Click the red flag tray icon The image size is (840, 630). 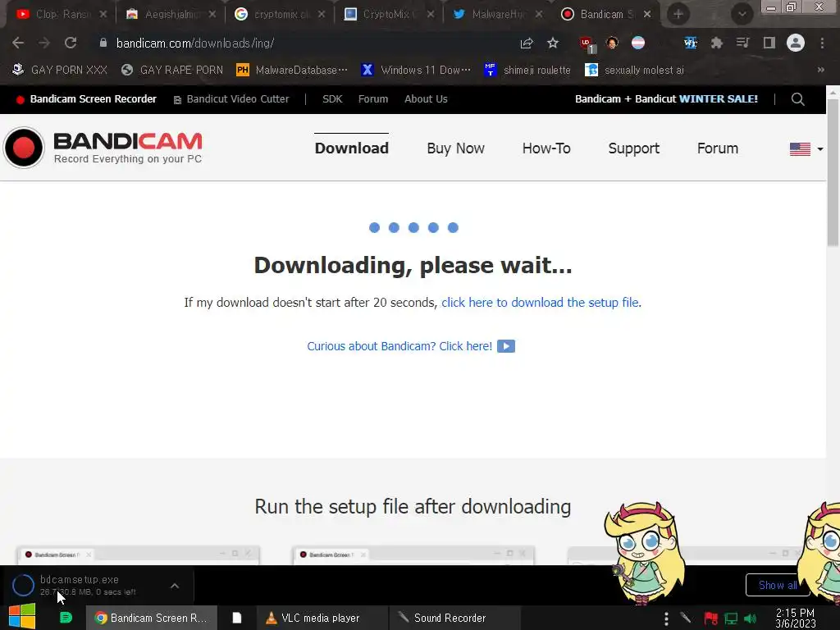(710, 619)
